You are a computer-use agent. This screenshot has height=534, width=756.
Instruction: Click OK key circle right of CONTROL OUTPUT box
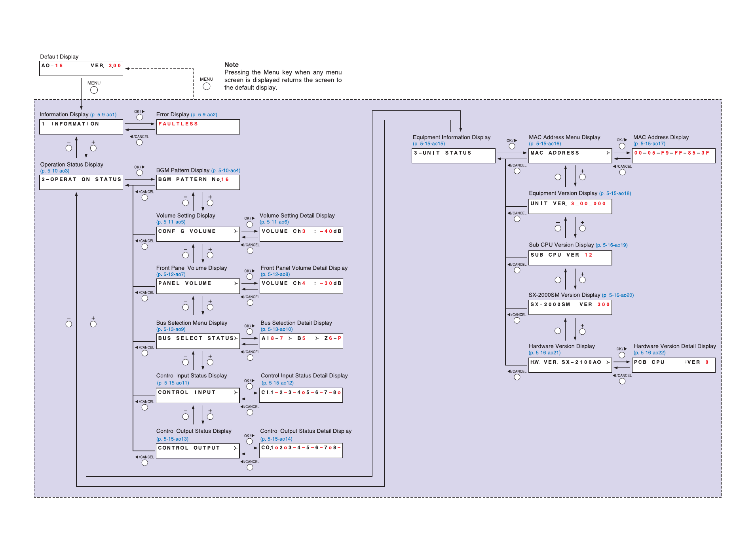(249, 441)
